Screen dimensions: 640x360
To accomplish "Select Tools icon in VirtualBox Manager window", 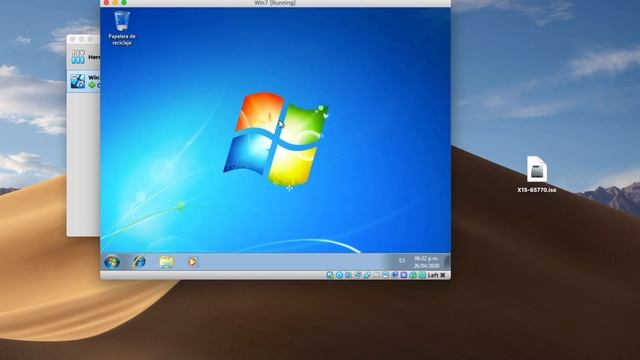I will (78, 57).
